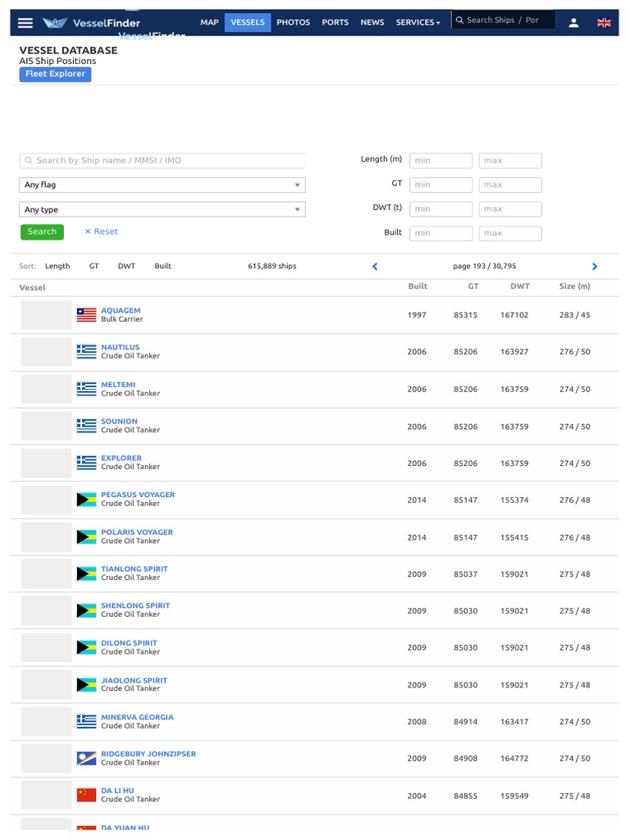The height and width of the screenshot is (840, 630).
Task: Click the China flag beside DA LI HU
Action: tap(86, 795)
